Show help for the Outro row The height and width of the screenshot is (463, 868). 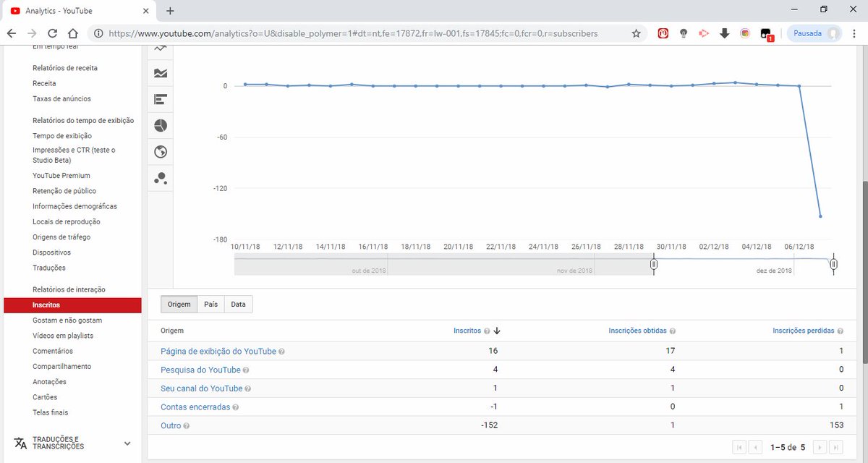tap(187, 426)
